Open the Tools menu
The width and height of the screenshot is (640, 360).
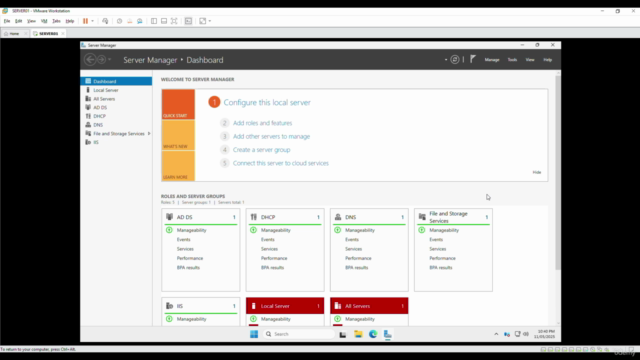(x=512, y=60)
